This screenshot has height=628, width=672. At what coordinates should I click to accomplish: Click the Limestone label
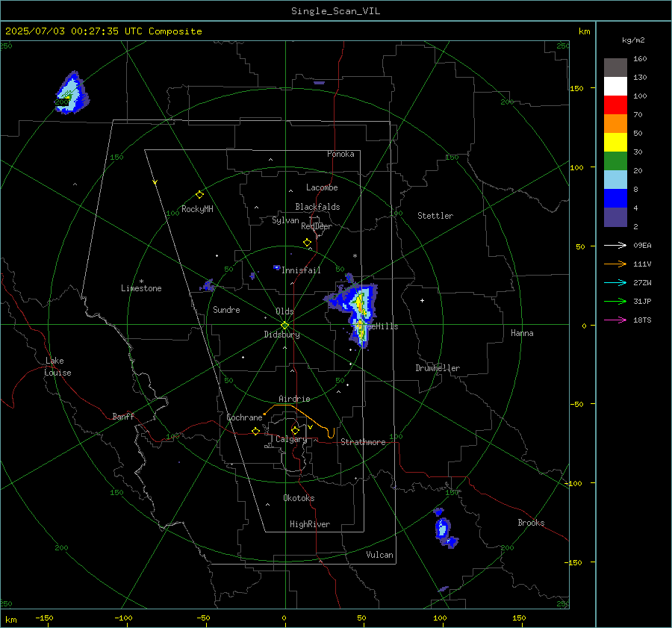coord(141,288)
